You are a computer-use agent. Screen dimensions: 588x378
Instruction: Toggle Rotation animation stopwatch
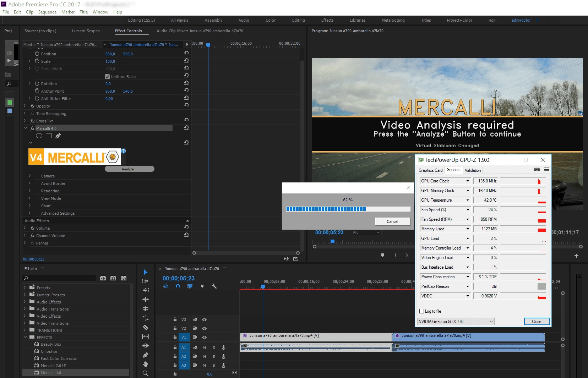[37, 83]
